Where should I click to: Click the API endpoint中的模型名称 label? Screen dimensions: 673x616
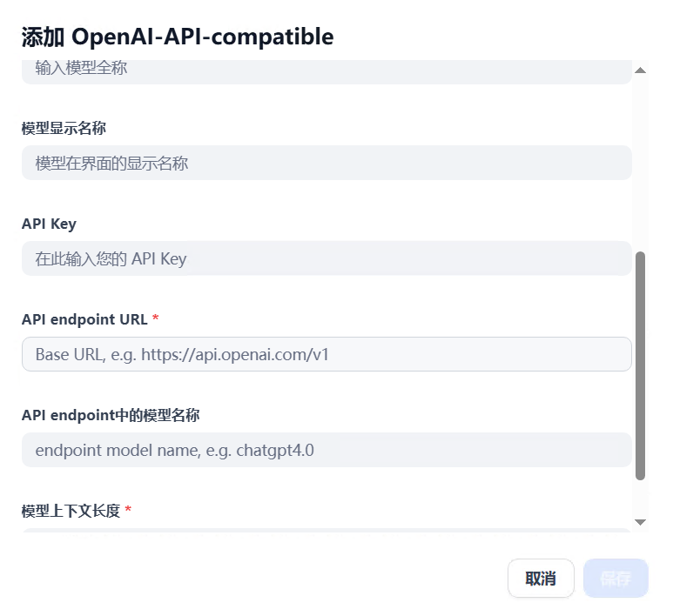click(111, 415)
